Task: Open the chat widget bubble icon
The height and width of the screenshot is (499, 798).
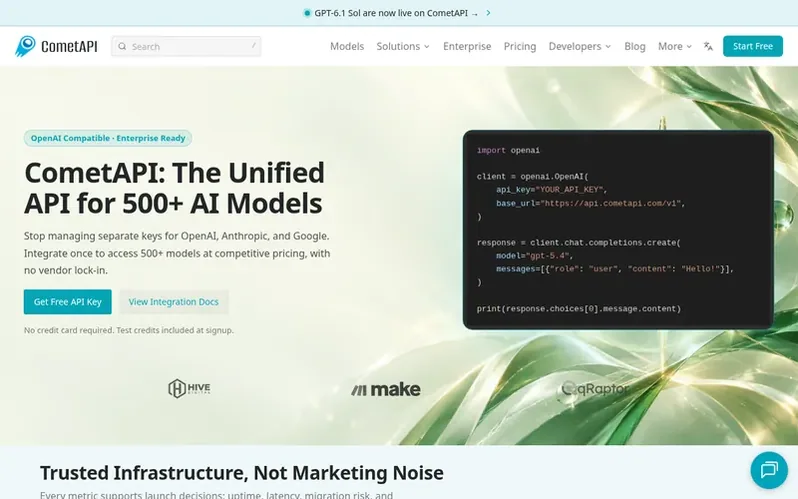Action: click(769, 470)
